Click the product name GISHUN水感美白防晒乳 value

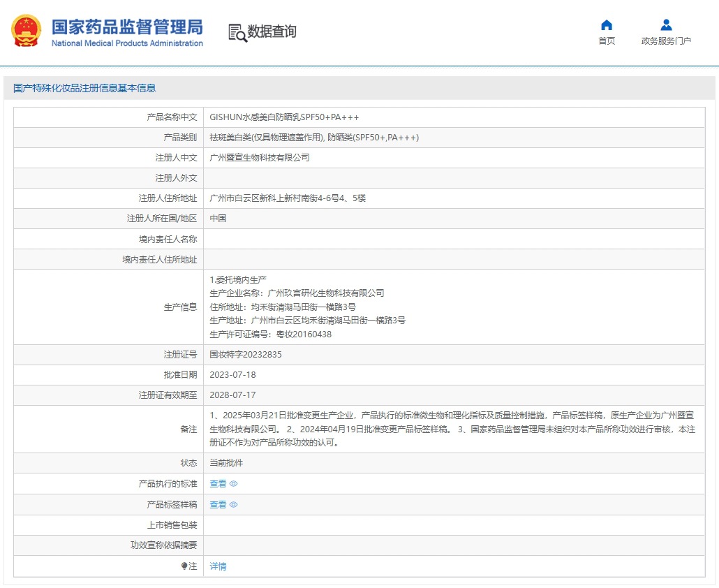point(284,117)
